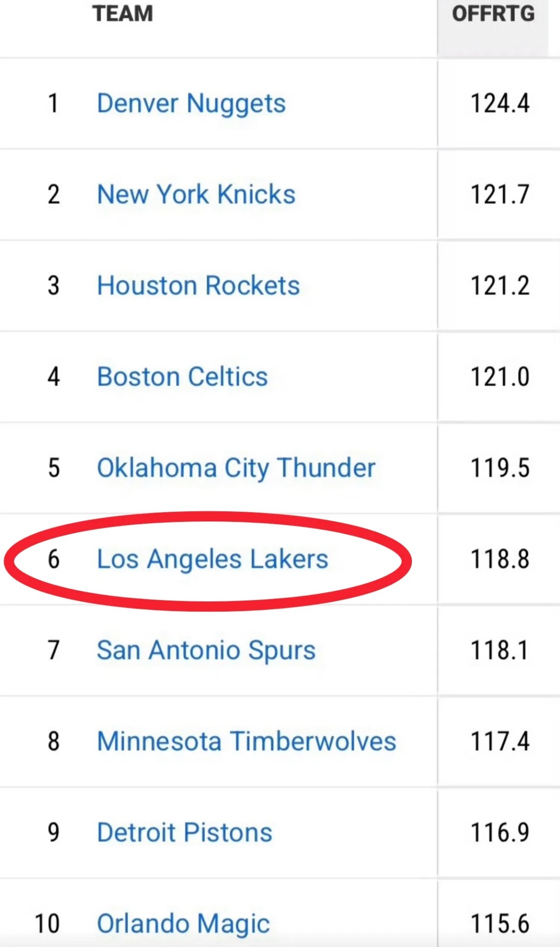Screen dimensions: 560x947
Task: Select rank number 1 cell
Action: point(53,104)
